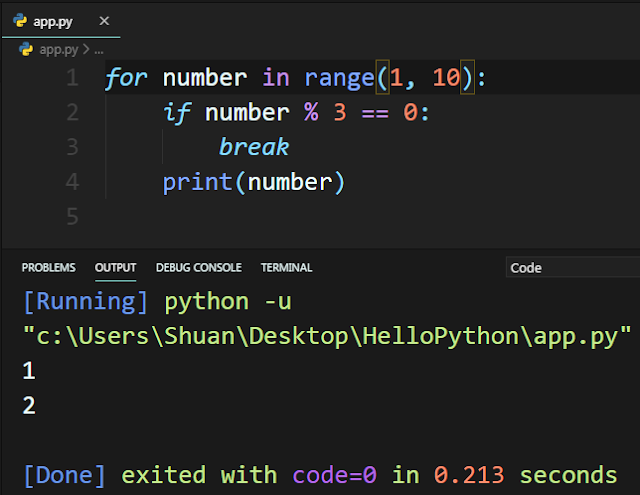Click the '%' operator on line 2
The width and height of the screenshot is (640, 495).
tap(311, 111)
